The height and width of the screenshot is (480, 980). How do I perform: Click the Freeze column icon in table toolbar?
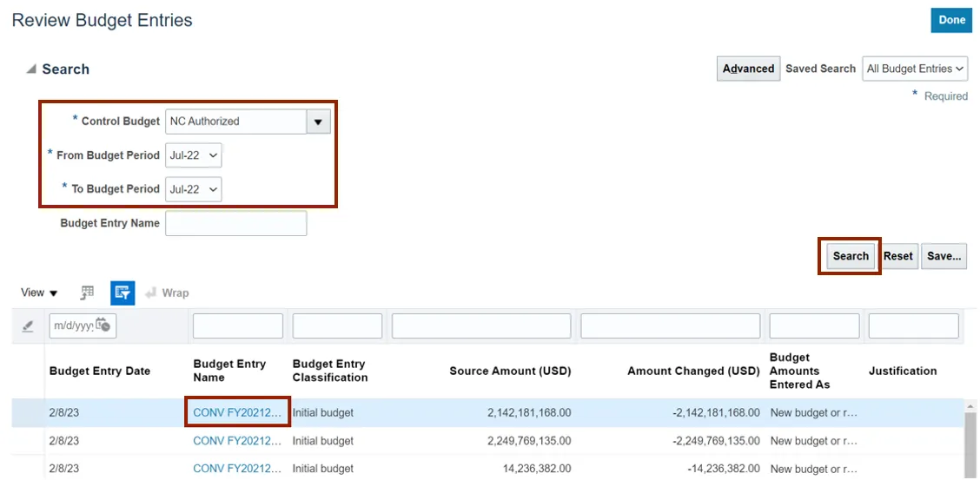[88, 293]
